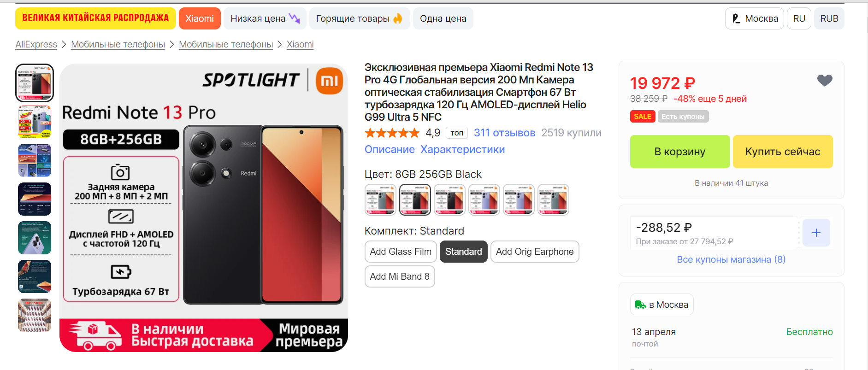Open the 311 отзывов reviews link
Image resolution: width=868 pixels, height=370 pixels.
click(504, 133)
